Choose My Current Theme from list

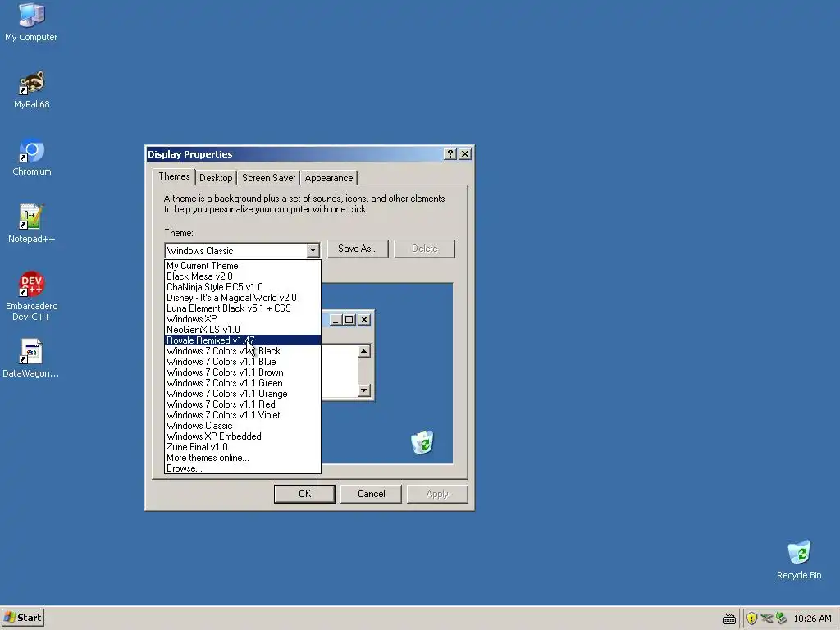coord(243,266)
